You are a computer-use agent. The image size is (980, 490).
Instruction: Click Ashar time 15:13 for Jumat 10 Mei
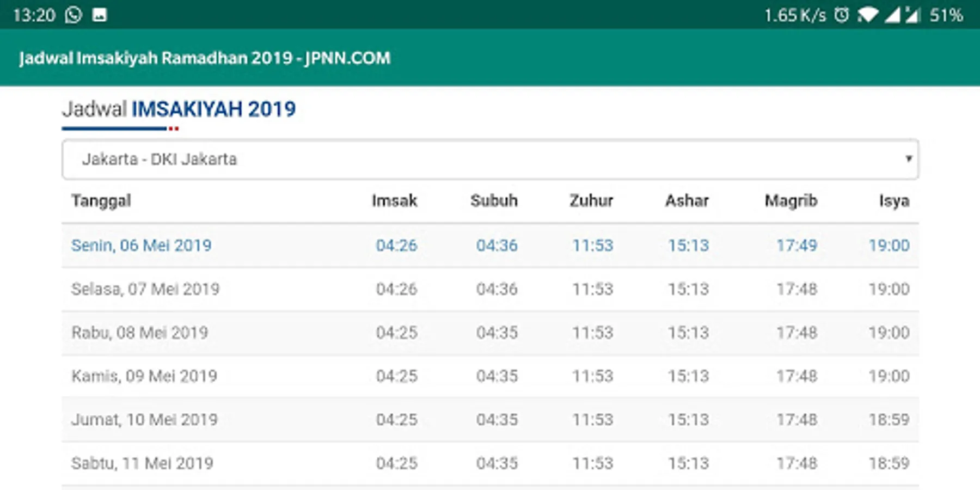pos(688,420)
